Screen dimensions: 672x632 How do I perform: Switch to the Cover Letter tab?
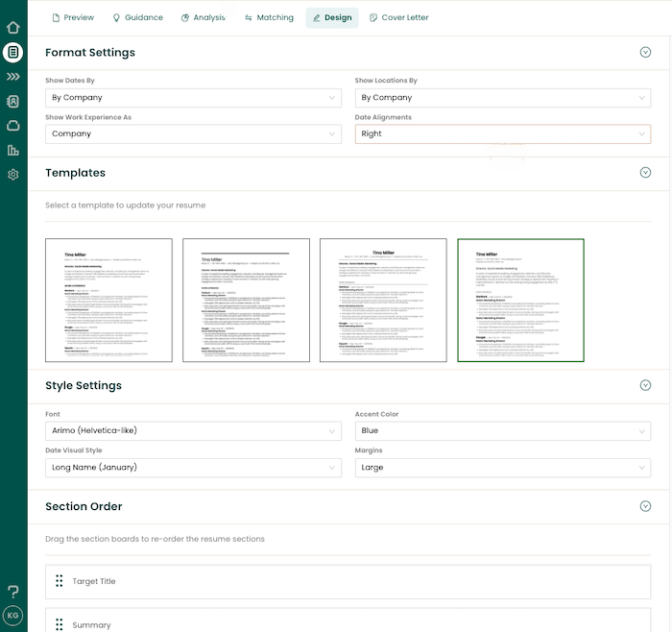tap(399, 17)
